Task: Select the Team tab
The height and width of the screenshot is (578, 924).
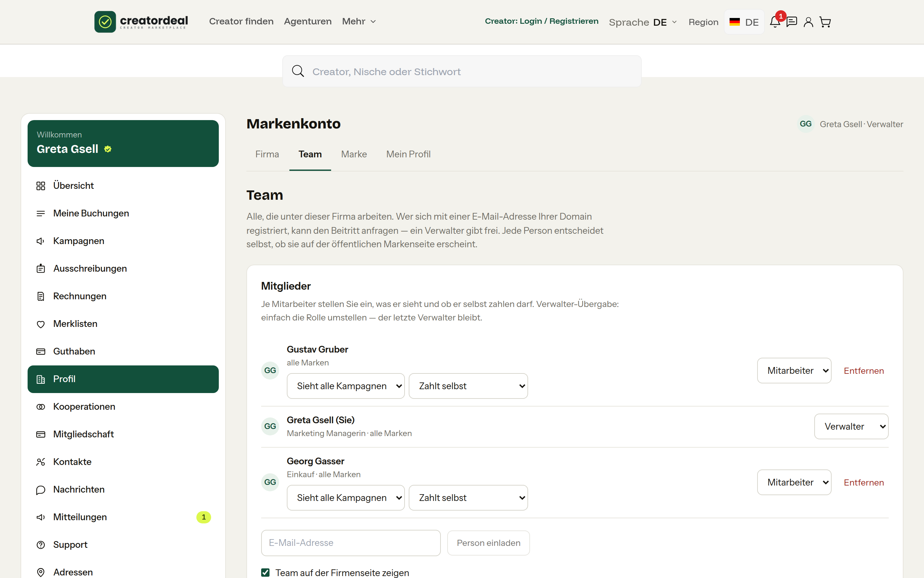Action: coord(310,154)
